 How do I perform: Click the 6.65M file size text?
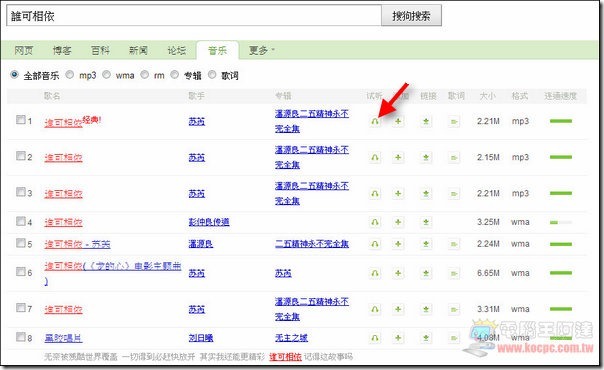click(x=488, y=273)
